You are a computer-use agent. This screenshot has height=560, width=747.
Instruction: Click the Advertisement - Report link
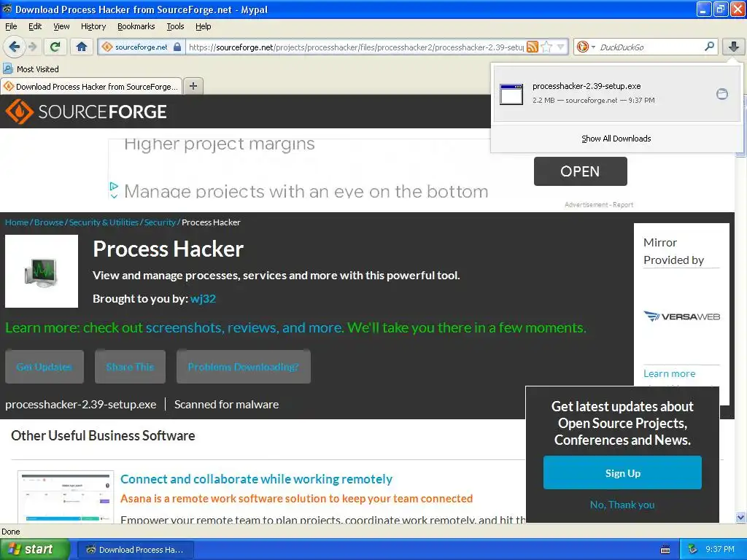(x=599, y=205)
